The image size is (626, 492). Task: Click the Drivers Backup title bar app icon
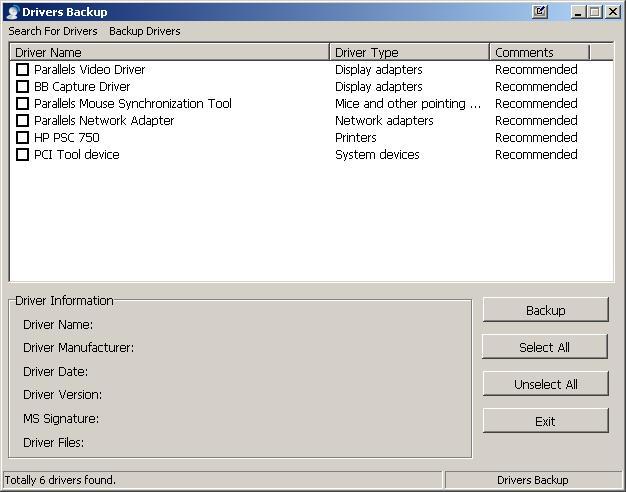tap(13, 12)
